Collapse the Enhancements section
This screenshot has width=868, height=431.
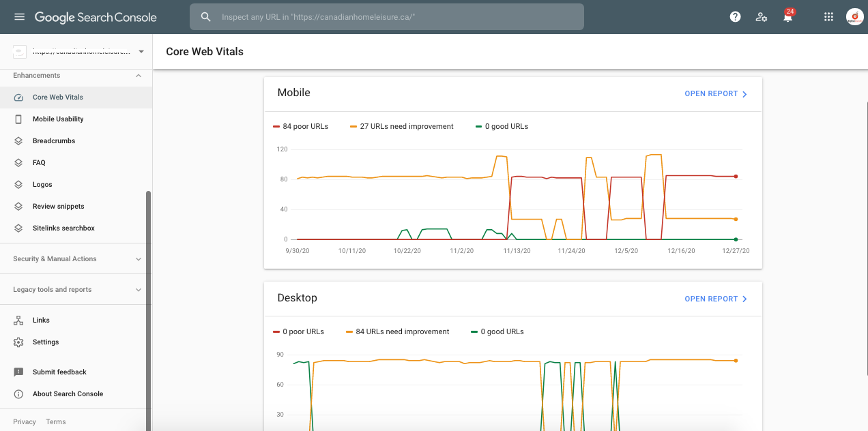tap(139, 76)
